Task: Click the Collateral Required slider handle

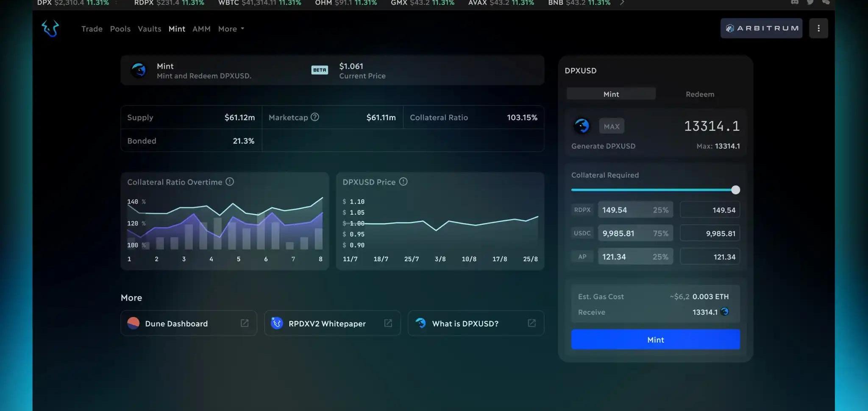Action: (735, 190)
